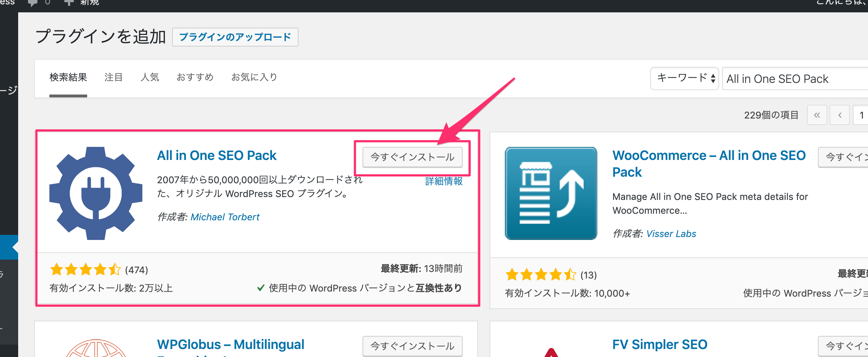Open the キーワード search filter dropdown

684,79
